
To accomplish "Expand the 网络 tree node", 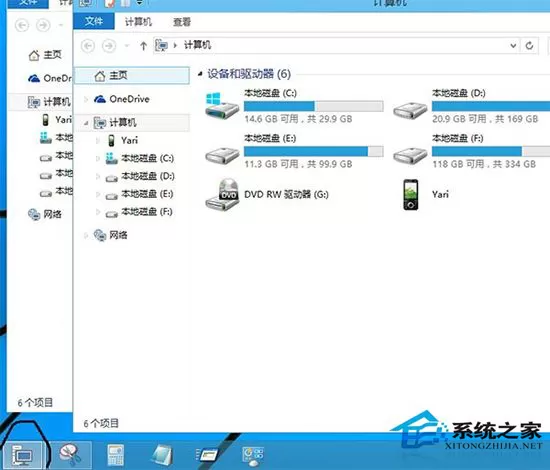I will point(86,235).
